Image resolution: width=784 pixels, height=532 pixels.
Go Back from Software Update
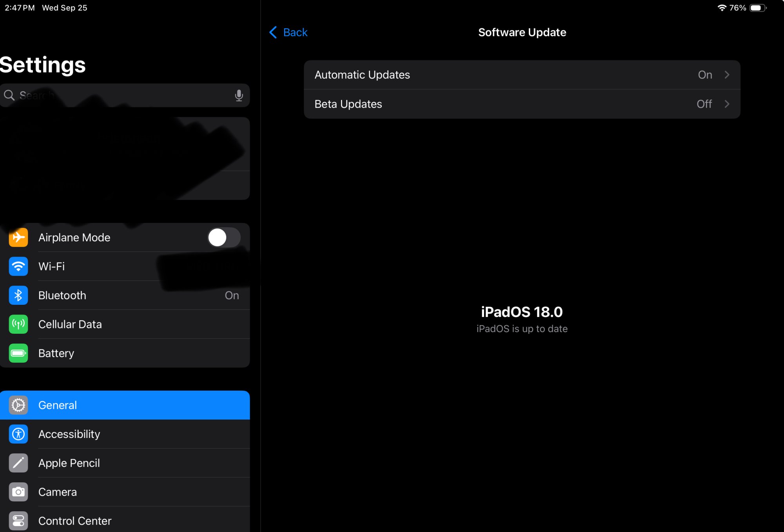click(x=289, y=33)
